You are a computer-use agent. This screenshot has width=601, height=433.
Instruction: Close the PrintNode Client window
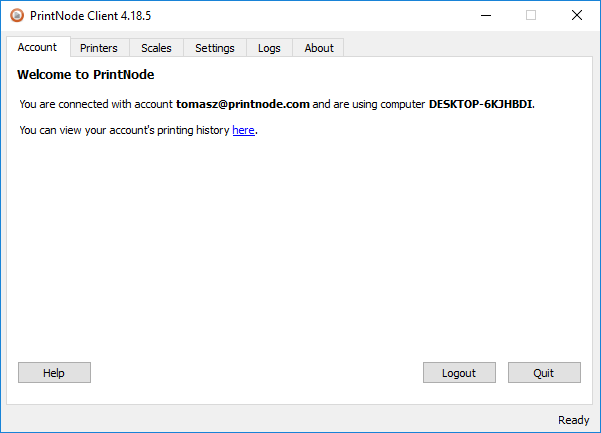point(577,16)
